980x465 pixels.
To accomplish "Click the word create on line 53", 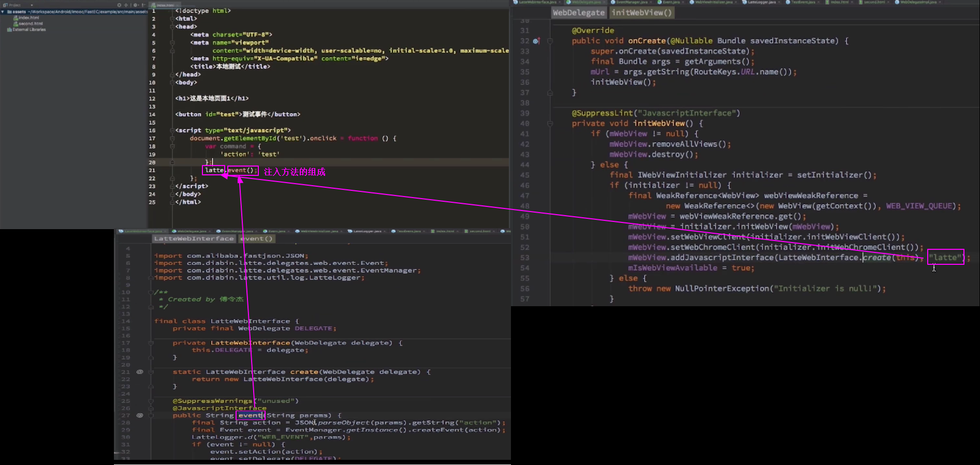I will pyautogui.click(x=876, y=257).
